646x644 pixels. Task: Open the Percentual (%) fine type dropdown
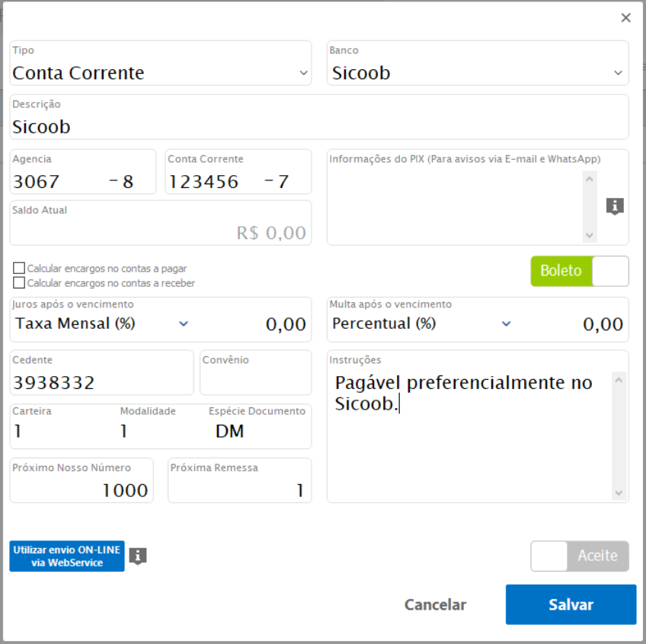pyautogui.click(x=506, y=324)
